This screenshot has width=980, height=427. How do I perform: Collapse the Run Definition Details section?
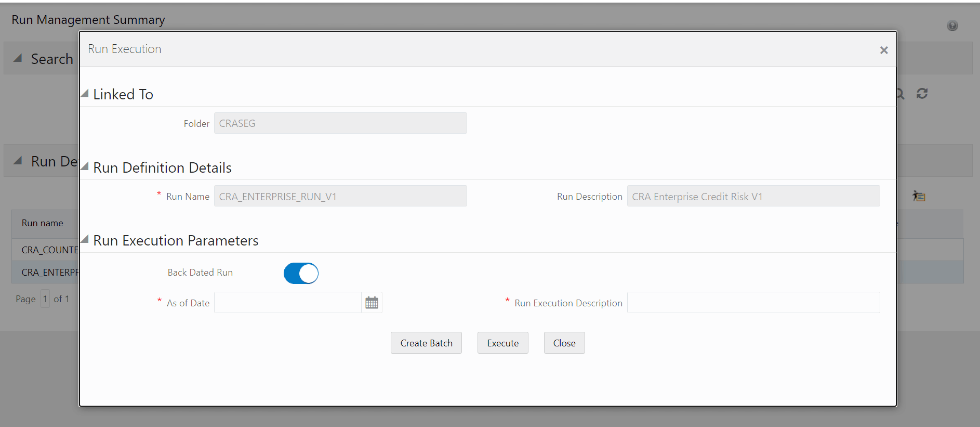coord(85,166)
